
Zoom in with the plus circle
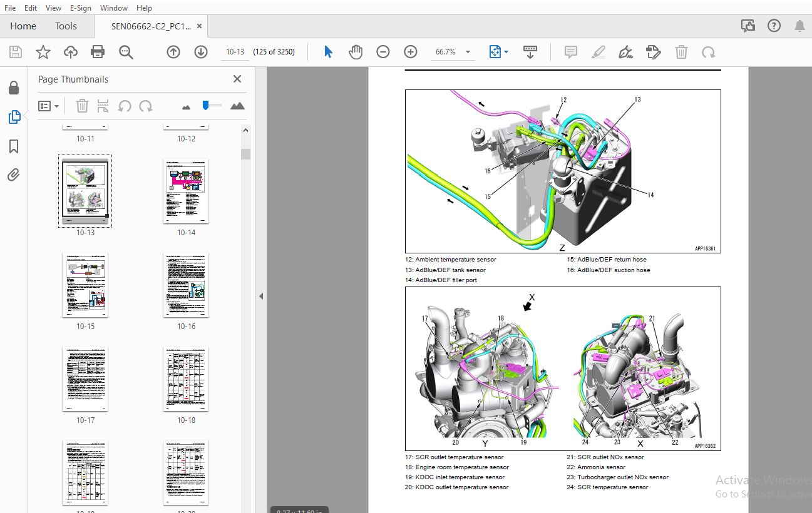pos(411,52)
